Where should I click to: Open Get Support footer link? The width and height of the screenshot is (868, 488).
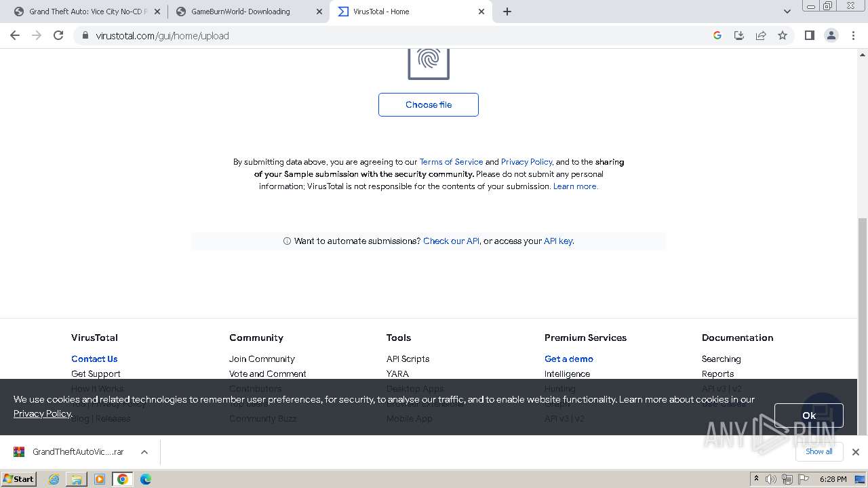click(x=96, y=373)
